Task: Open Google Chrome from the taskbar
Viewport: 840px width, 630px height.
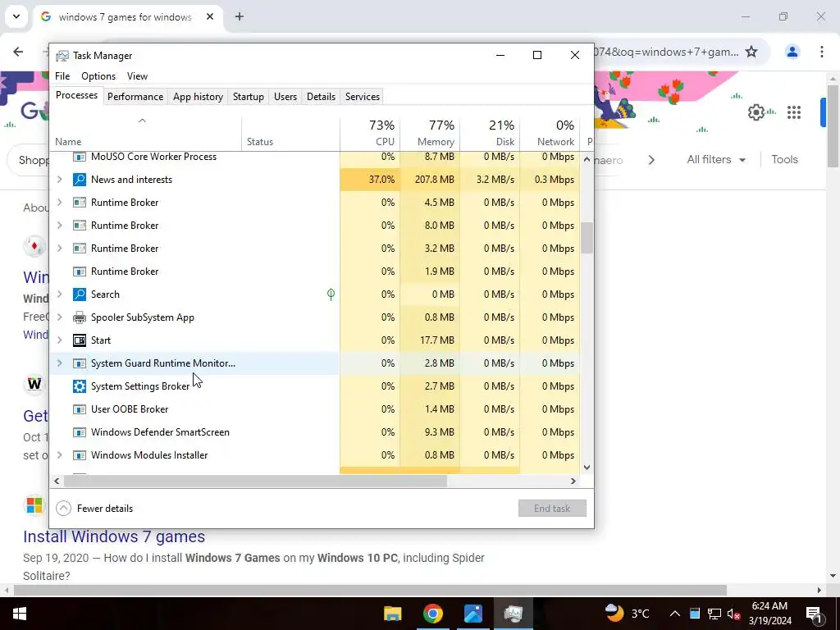Action: pyautogui.click(x=433, y=614)
